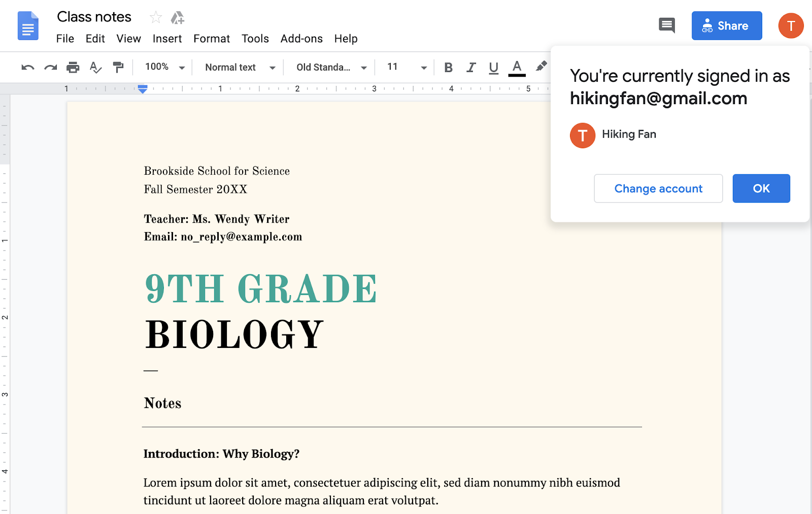Click the OK button
This screenshot has width=812, height=514.
click(761, 188)
